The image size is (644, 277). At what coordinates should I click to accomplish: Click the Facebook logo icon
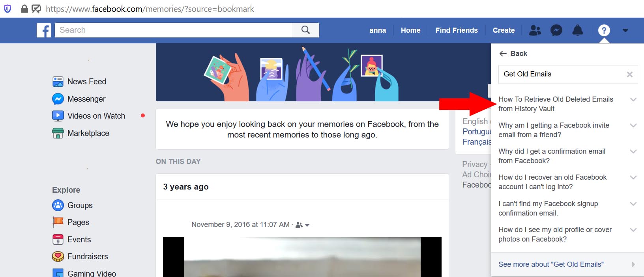[44, 30]
